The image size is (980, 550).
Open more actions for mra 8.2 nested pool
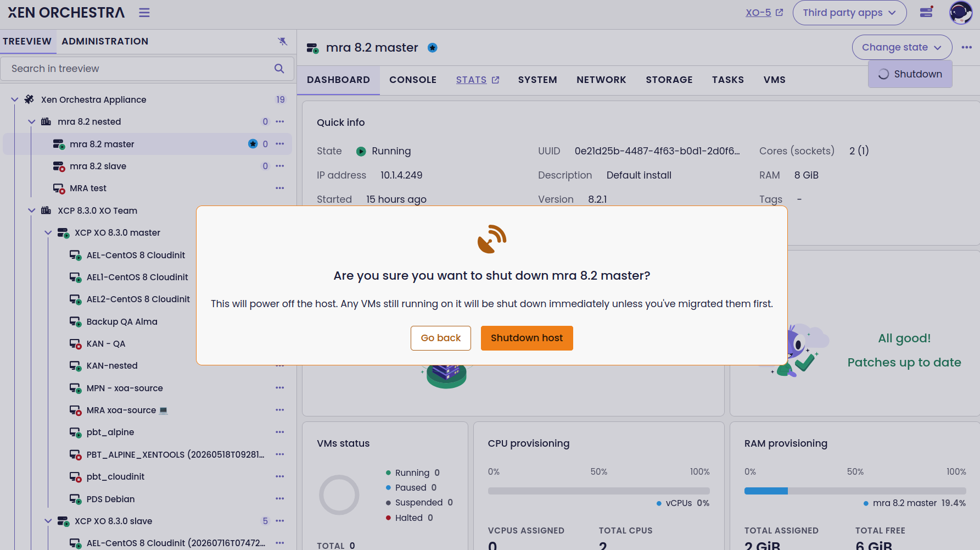(x=280, y=121)
